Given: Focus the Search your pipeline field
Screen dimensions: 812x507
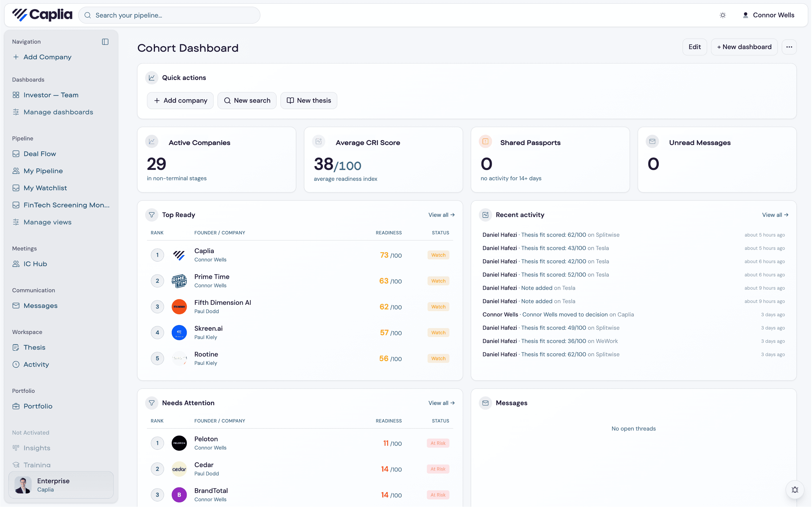Looking at the screenshot, I should point(169,15).
